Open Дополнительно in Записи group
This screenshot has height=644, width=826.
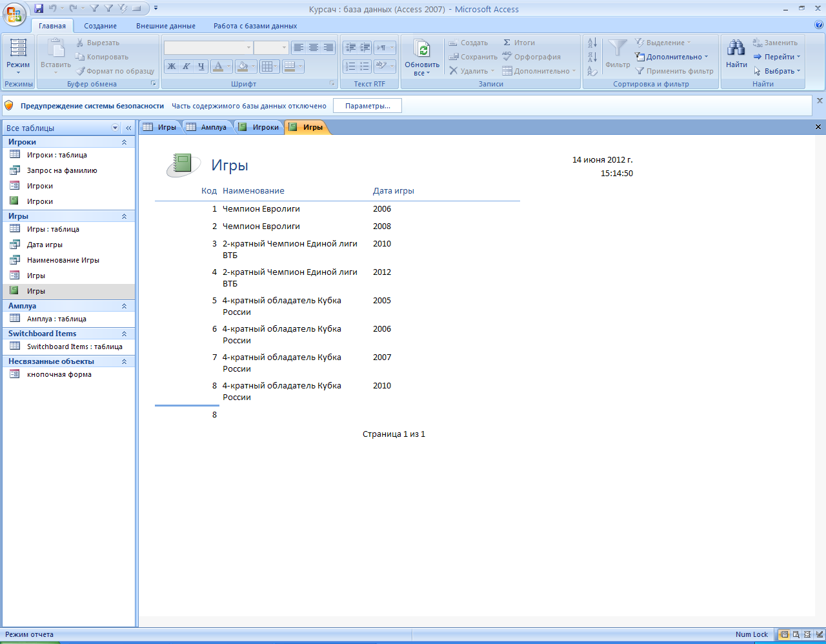click(x=539, y=71)
